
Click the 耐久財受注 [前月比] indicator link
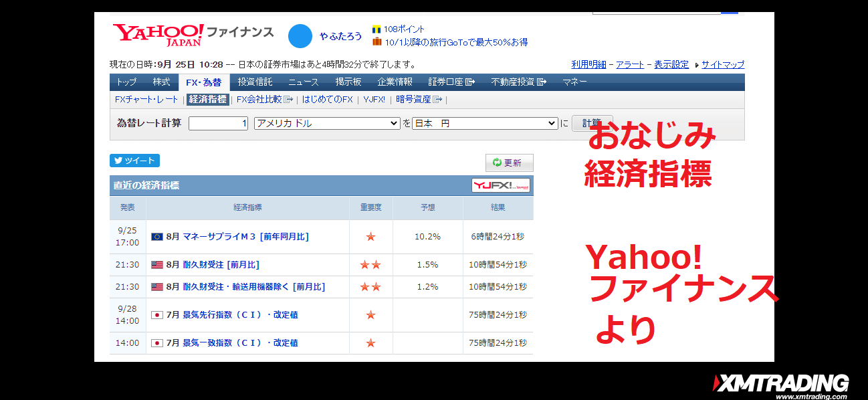[221, 265]
